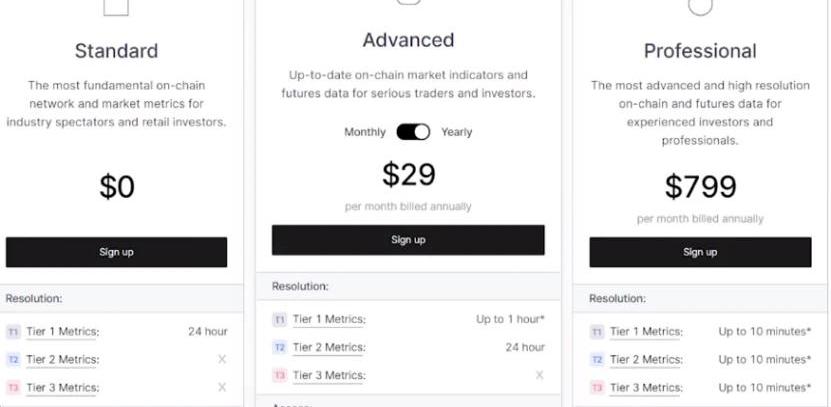Sign up for the Advanced plan
The width and height of the screenshot is (831, 407).
click(x=408, y=240)
